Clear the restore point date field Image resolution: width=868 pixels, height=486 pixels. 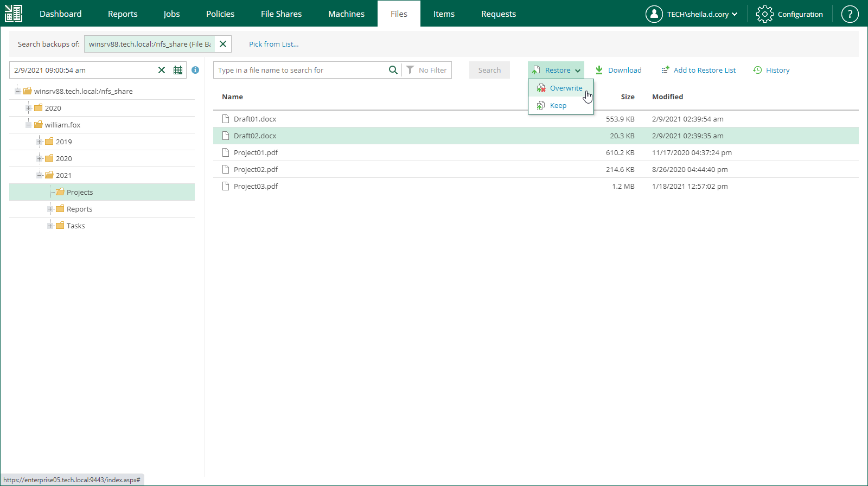click(x=162, y=70)
